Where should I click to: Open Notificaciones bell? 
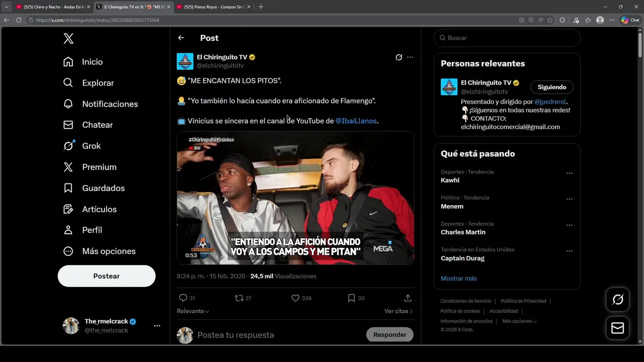pos(101,104)
